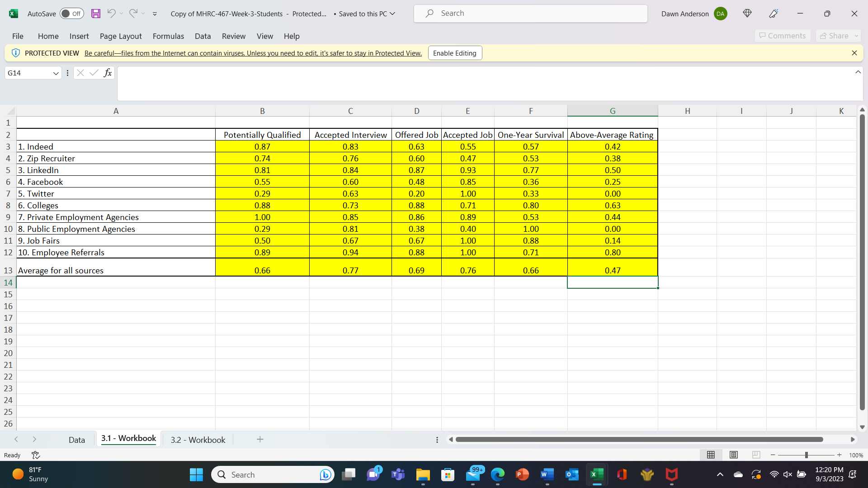
Task: Close the Protected View message bar
Action: [854, 53]
